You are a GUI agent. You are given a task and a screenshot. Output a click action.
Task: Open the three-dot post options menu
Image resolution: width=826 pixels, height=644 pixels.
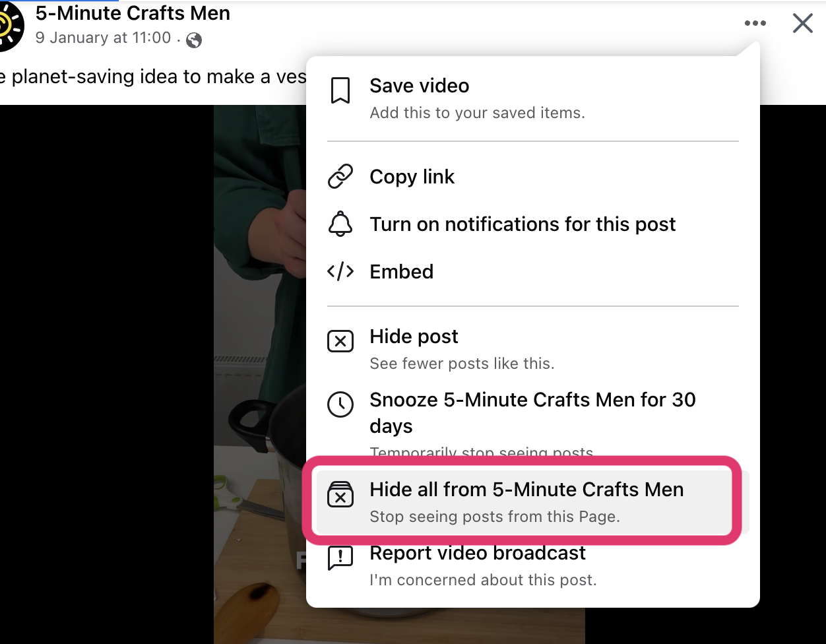pos(755,24)
